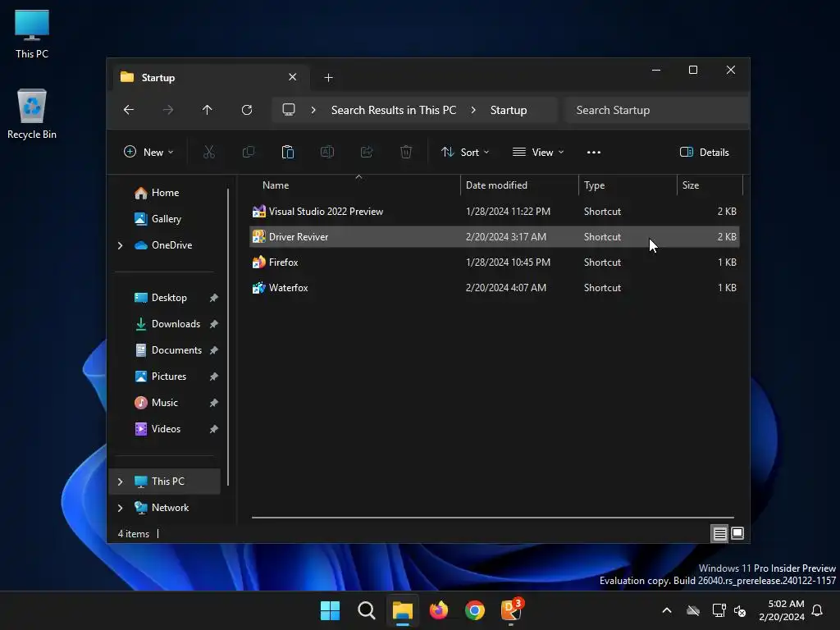Screen dimensions: 840x630
Task: Select the Waterfox shortcut icon
Action: [258, 288]
